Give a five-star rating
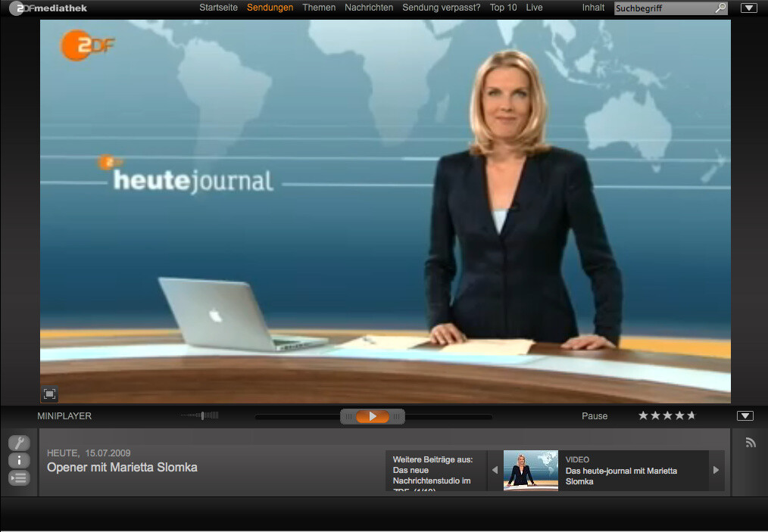768x532 pixels. pyautogui.click(x=691, y=415)
